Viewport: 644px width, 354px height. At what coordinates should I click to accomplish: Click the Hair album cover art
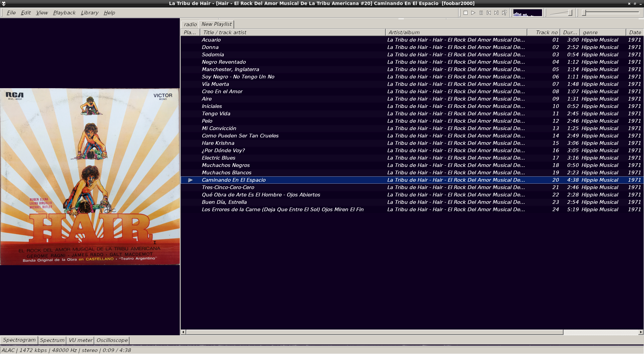[x=90, y=177]
